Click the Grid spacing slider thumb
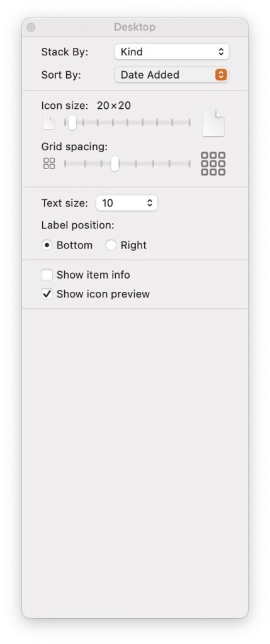 [x=115, y=164]
